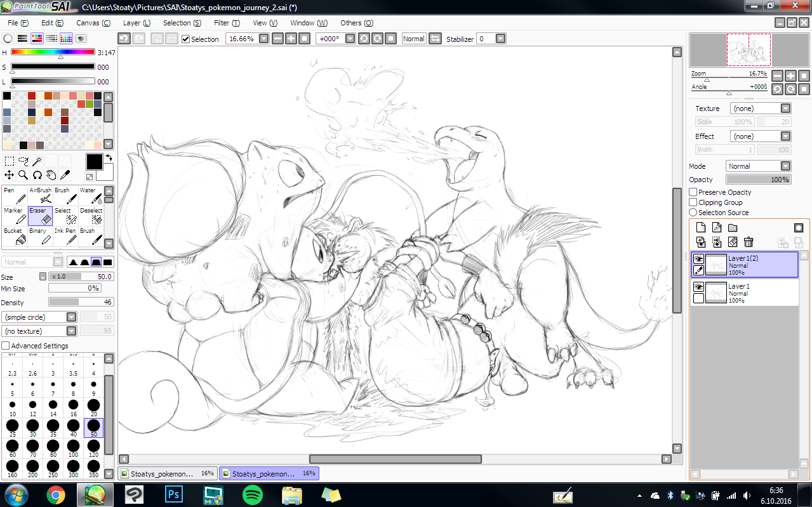The image size is (812, 507).
Task: Open Spotify from the taskbar
Action: 253,494
